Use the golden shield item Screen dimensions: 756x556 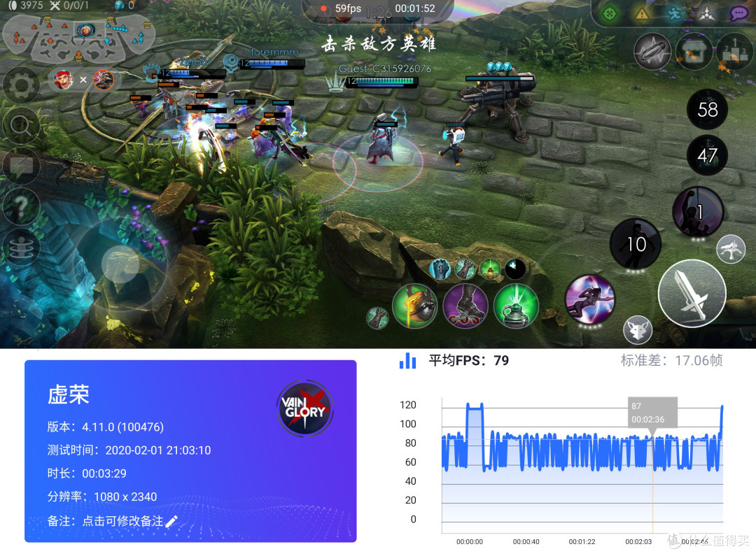point(415,306)
